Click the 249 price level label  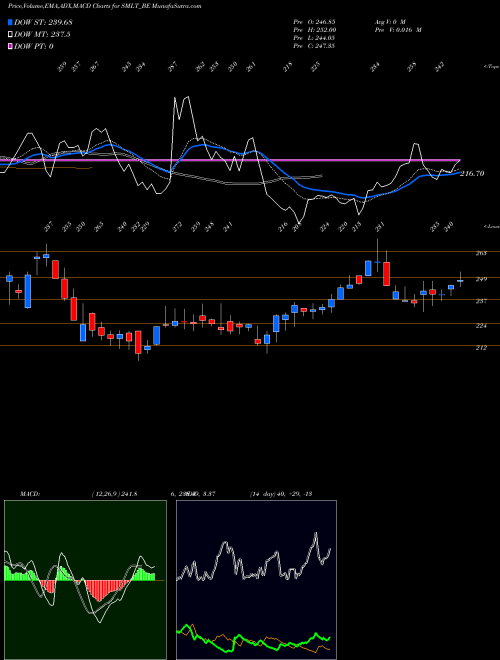tap(481, 279)
